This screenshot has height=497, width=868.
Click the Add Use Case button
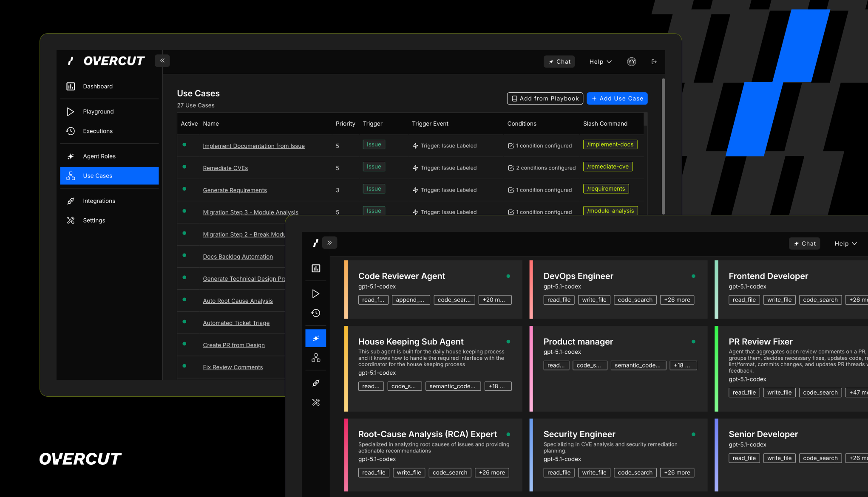pos(617,99)
